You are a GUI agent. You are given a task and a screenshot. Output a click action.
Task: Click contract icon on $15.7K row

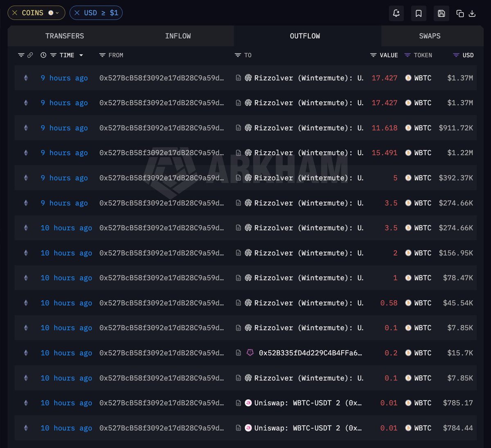(x=239, y=353)
